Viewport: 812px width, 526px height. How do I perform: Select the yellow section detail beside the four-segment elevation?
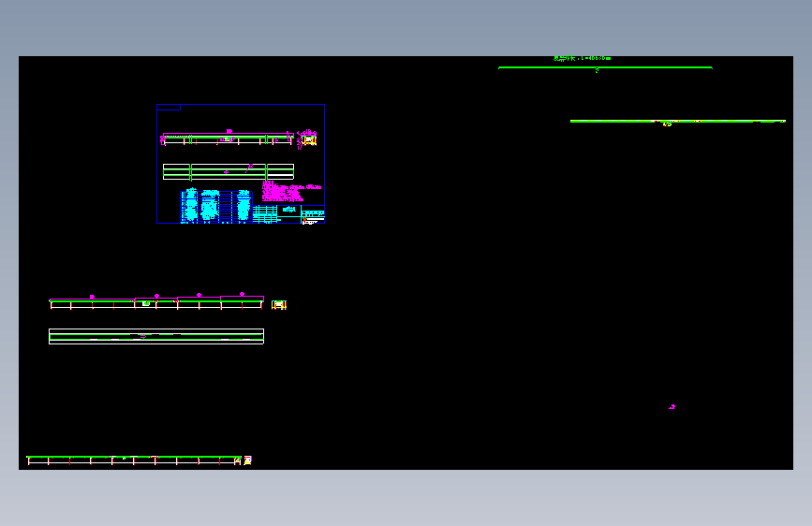[x=279, y=305]
